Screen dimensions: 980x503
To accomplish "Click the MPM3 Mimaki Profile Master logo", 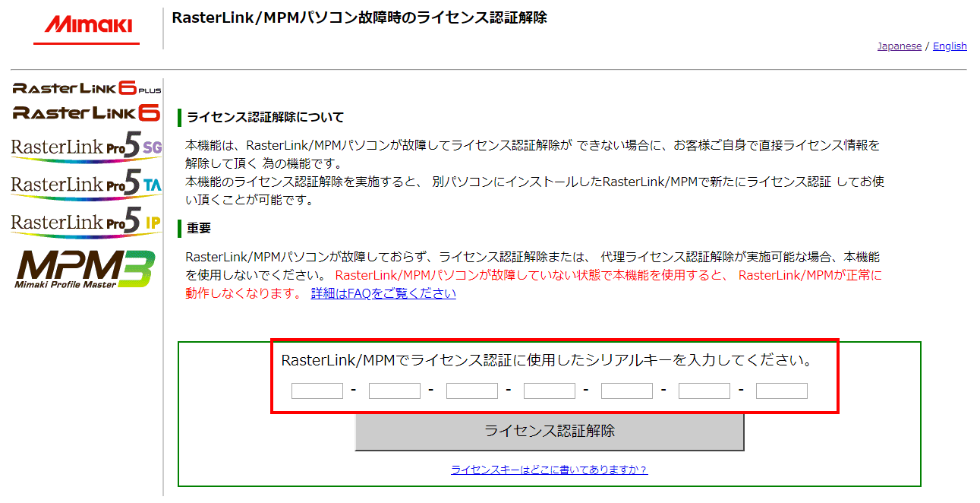I will coord(85,269).
